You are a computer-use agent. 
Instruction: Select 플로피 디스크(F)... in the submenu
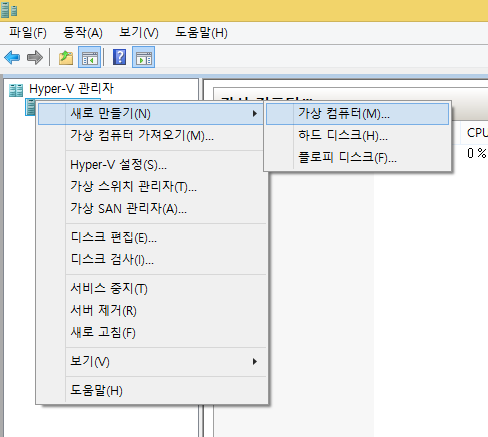coord(357,157)
